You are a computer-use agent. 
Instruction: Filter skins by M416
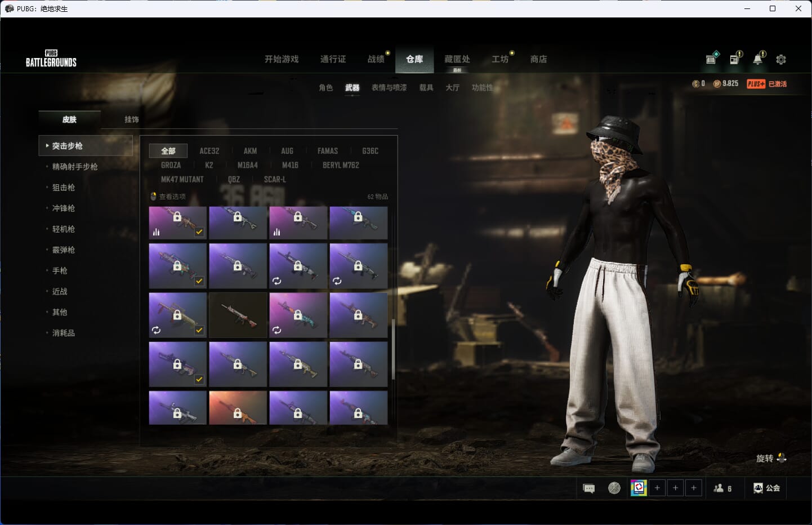290,165
